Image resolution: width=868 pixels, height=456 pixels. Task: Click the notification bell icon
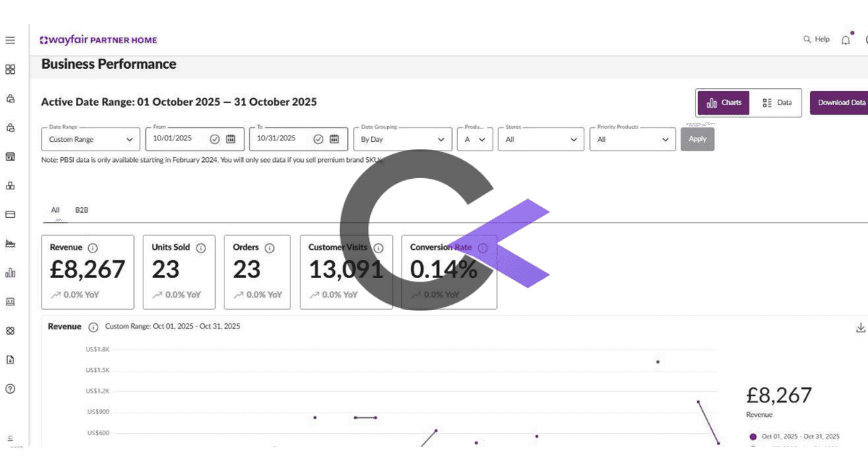[846, 40]
